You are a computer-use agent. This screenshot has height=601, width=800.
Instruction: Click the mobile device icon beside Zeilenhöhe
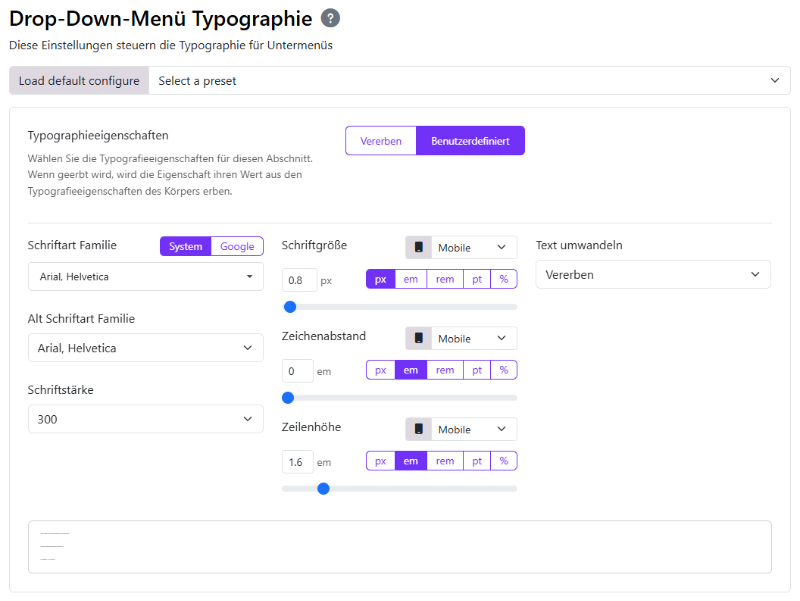418,429
